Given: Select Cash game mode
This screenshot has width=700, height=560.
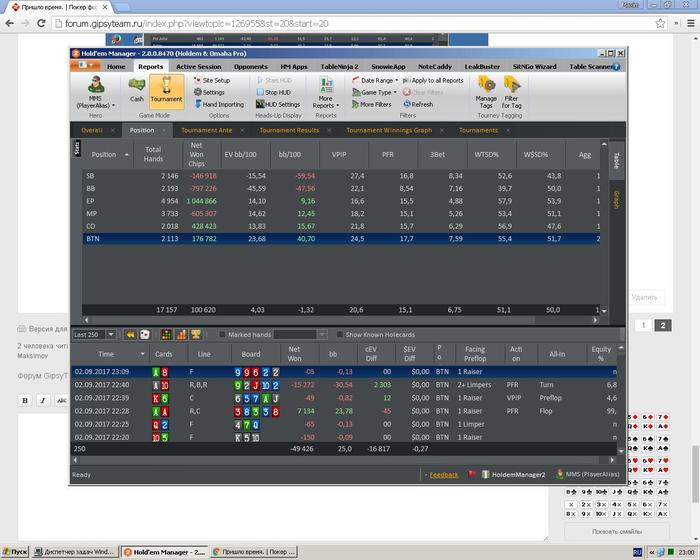Looking at the screenshot, I should coord(137,90).
